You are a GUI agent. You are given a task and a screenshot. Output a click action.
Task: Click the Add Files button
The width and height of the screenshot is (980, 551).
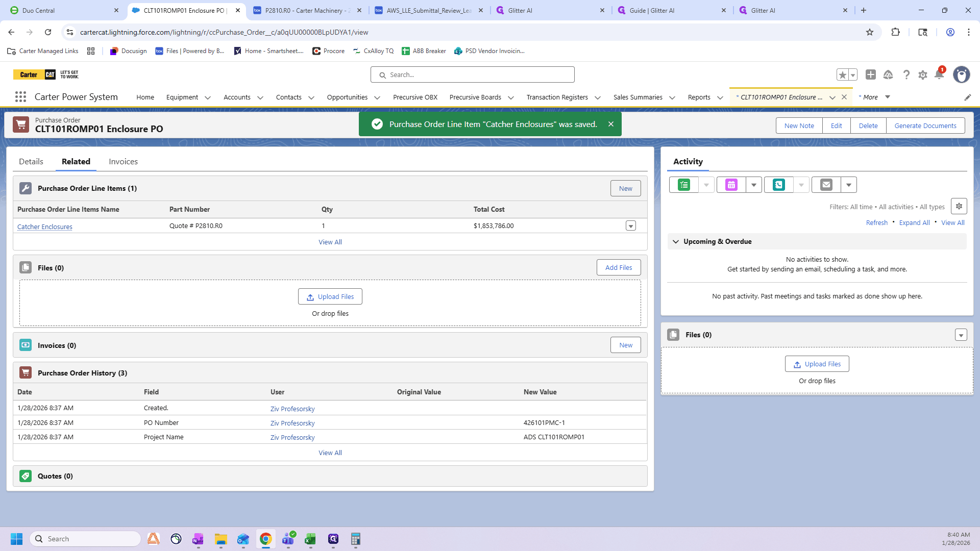coord(619,267)
